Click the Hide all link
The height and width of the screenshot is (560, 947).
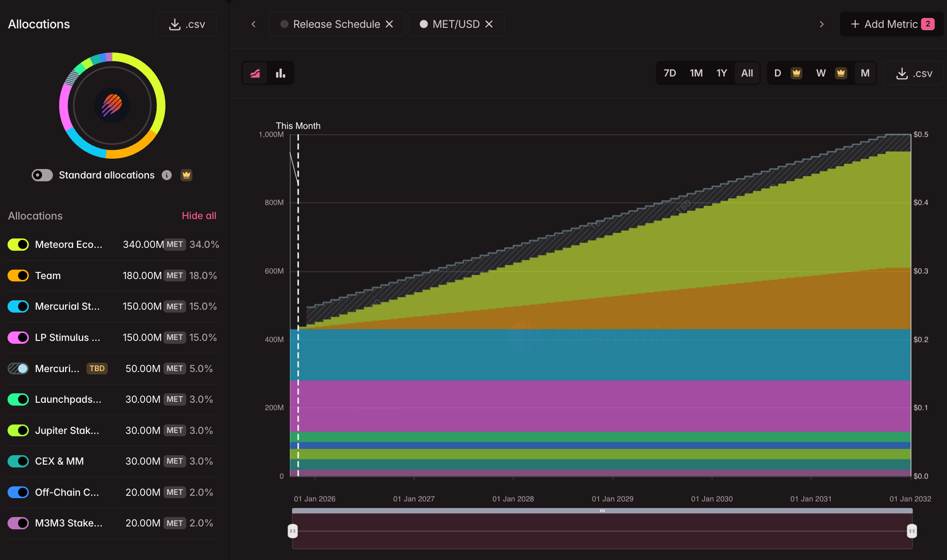click(x=199, y=216)
